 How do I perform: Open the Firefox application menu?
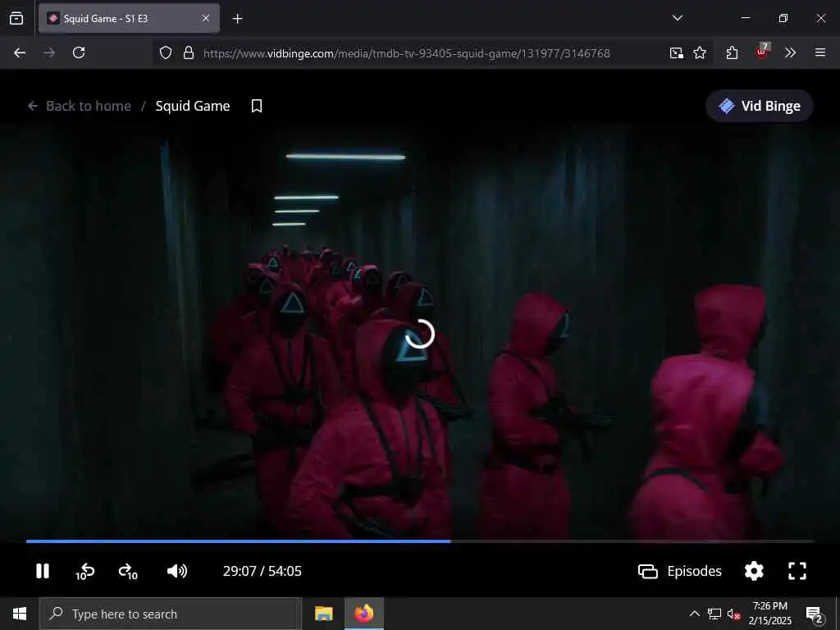(x=819, y=52)
